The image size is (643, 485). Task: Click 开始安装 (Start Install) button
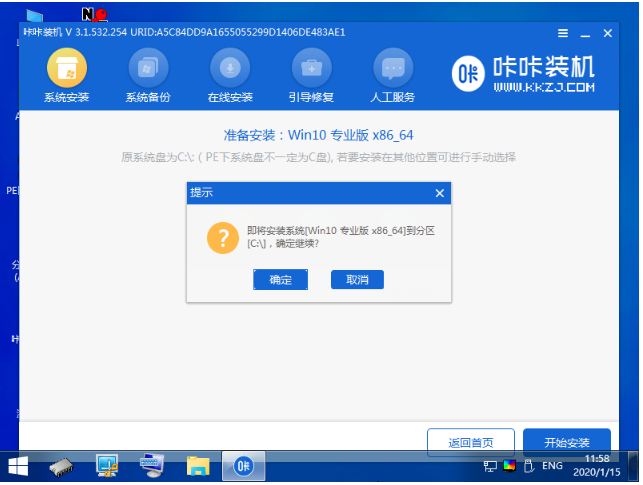[x=566, y=442]
